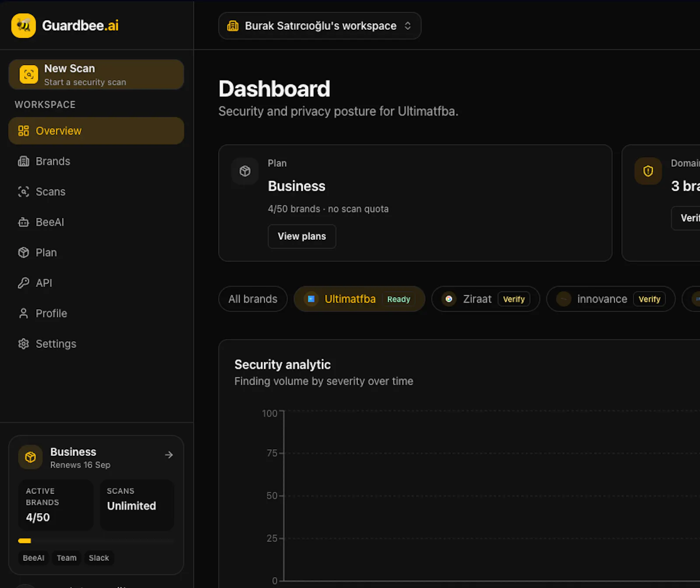Select the API menu item
The height and width of the screenshot is (588, 700).
pos(96,283)
